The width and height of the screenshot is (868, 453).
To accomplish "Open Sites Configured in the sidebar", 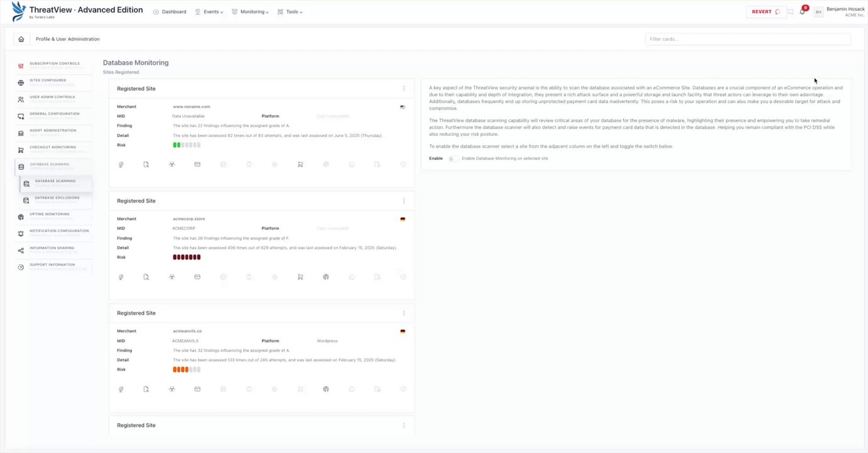I will (53, 82).
